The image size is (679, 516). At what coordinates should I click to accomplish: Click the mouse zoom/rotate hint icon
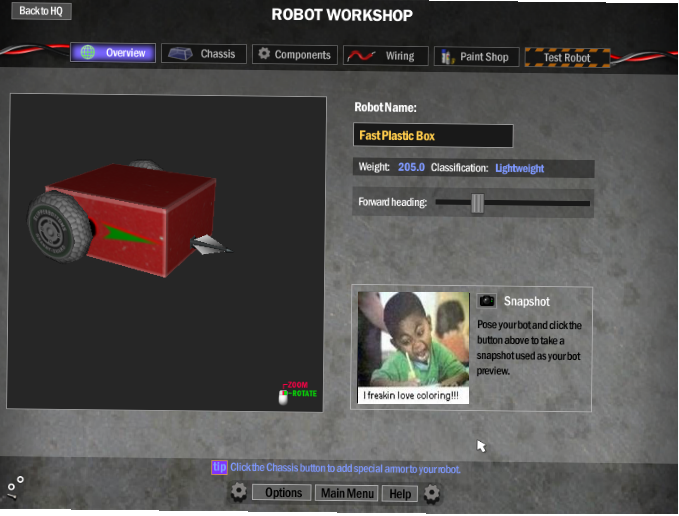coord(283,397)
